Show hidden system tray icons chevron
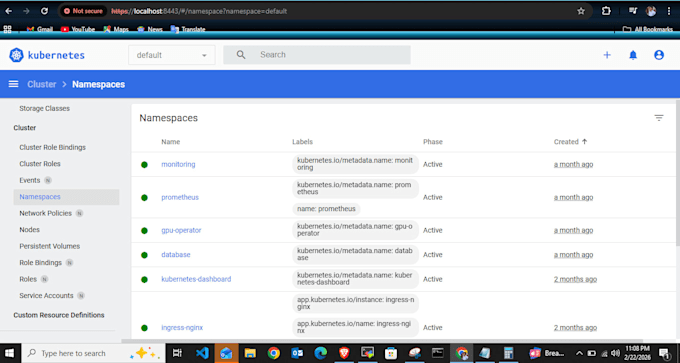The width and height of the screenshot is (680, 363). [579, 353]
